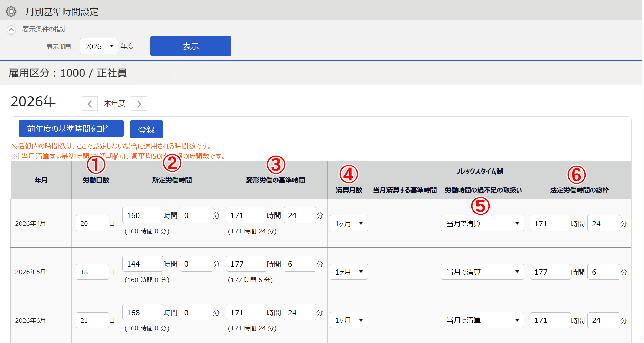Edit 法定労働時間の総枠 minutes for June

click(604, 320)
